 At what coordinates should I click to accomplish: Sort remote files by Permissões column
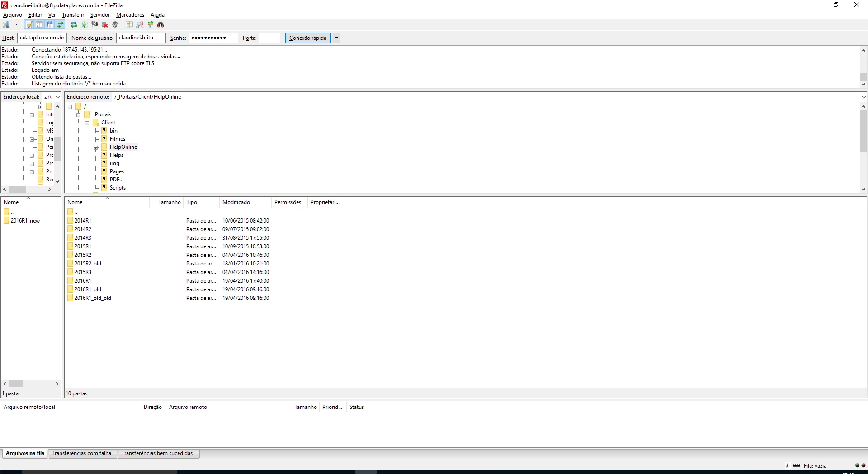coord(289,202)
